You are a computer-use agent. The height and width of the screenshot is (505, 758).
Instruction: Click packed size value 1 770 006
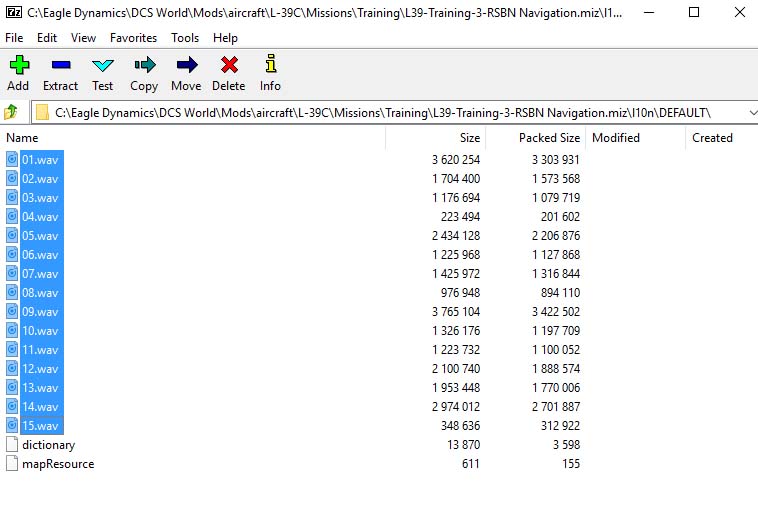point(556,388)
